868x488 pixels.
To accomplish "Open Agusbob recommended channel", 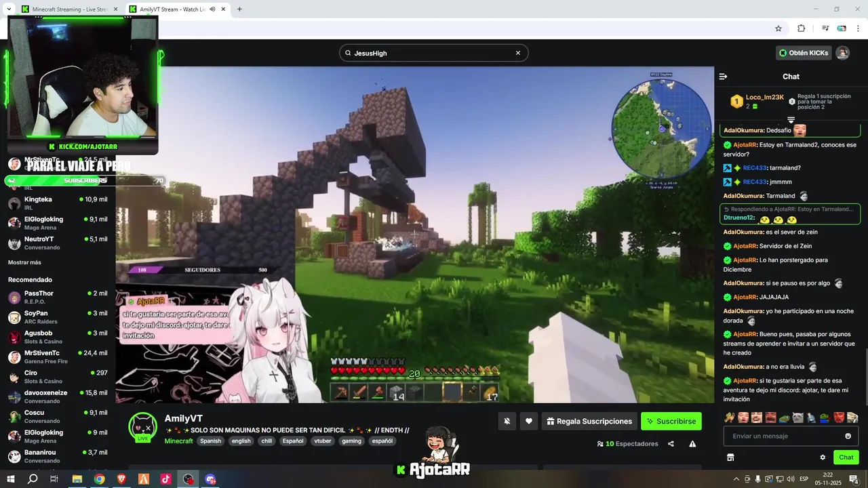I will pyautogui.click(x=58, y=337).
